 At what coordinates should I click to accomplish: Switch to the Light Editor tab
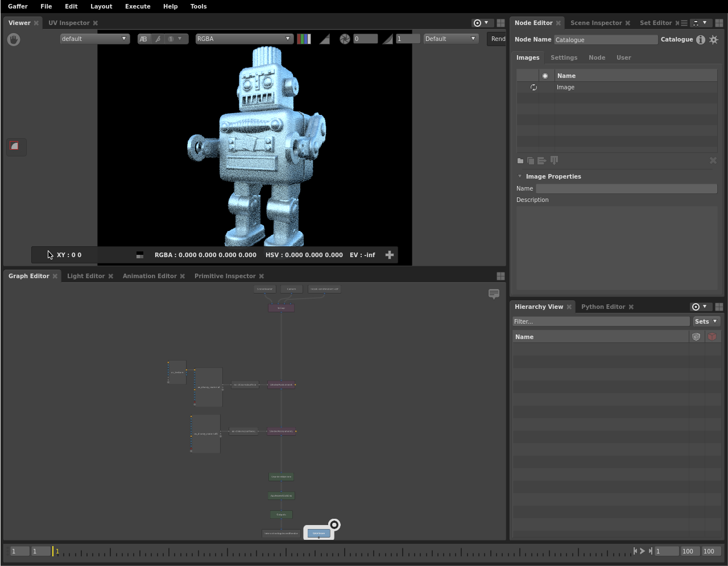click(86, 276)
